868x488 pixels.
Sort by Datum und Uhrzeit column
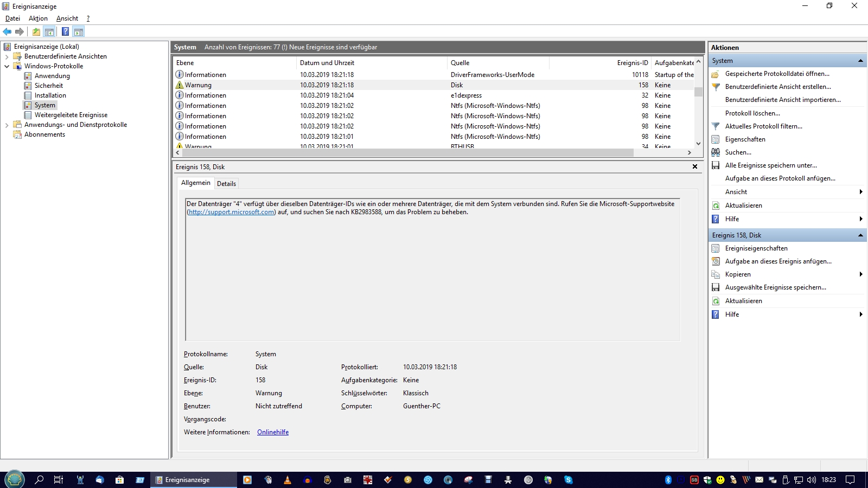click(x=372, y=63)
